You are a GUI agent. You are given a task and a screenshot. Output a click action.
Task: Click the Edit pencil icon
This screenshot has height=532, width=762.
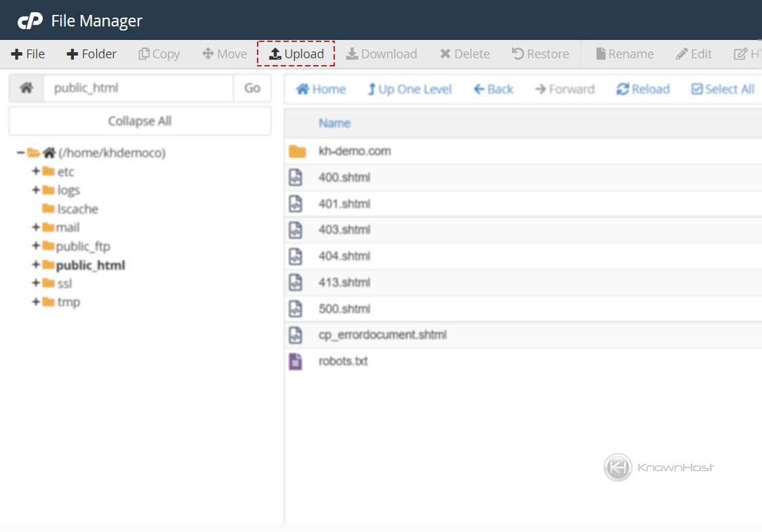[x=682, y=54]
